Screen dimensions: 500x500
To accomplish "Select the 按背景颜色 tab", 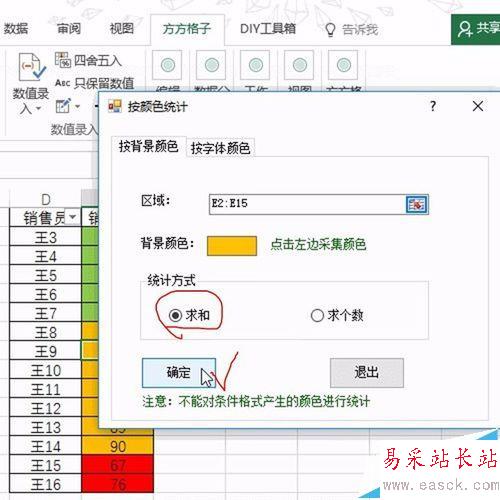I will (x=148, y=146).
